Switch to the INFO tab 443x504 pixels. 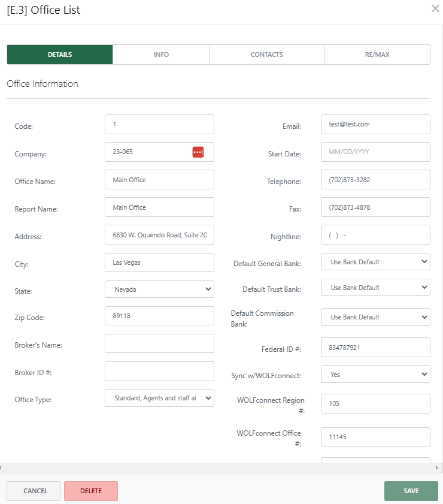point(161,54)
